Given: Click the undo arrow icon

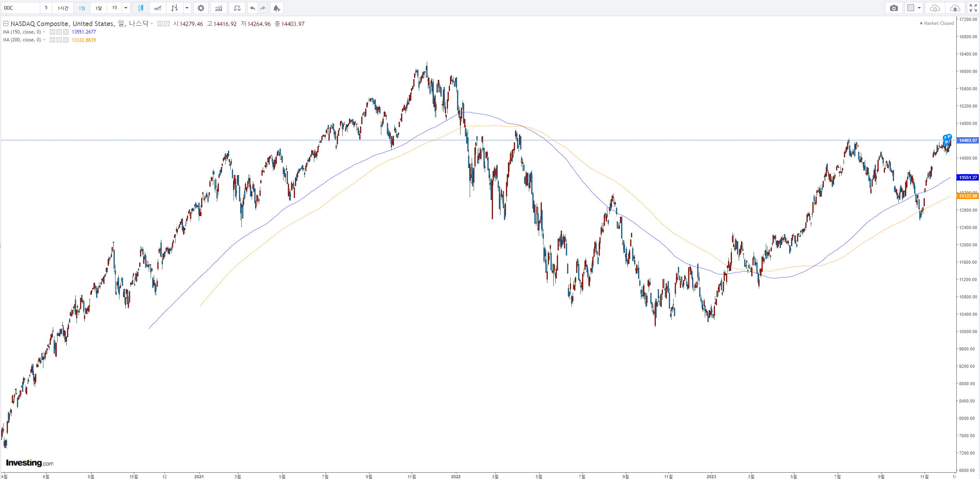Looking at the screenshot, I should [x=252, y=8].
